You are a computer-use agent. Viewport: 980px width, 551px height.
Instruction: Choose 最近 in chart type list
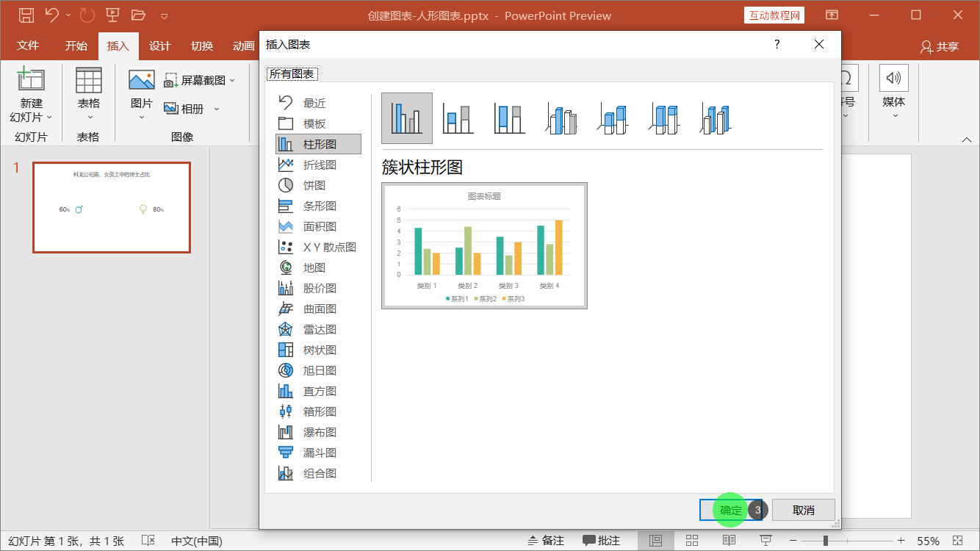point(318,103)
